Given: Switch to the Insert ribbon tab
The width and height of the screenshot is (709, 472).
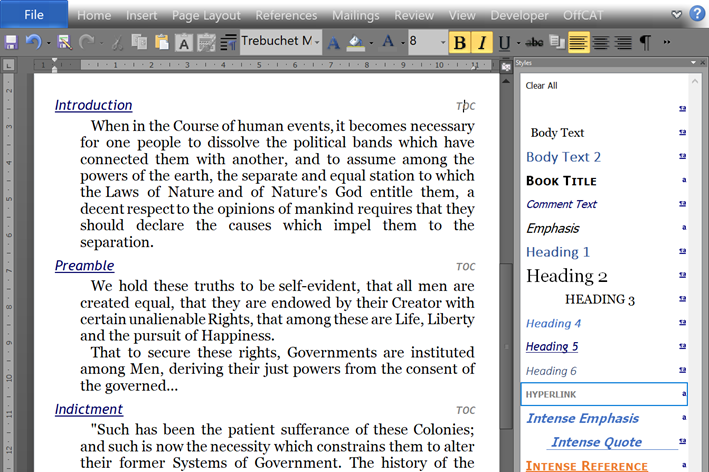Looking at the screenshot, I should click(x=142, y=15).
